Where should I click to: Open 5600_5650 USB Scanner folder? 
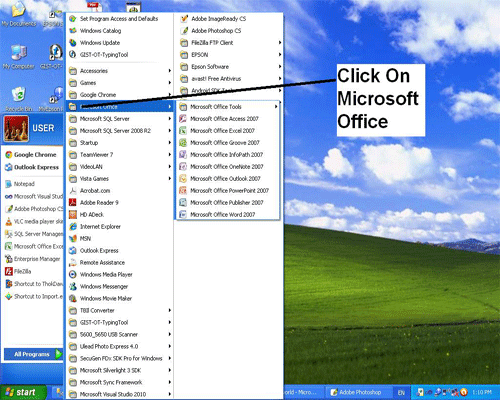[119, 334]
